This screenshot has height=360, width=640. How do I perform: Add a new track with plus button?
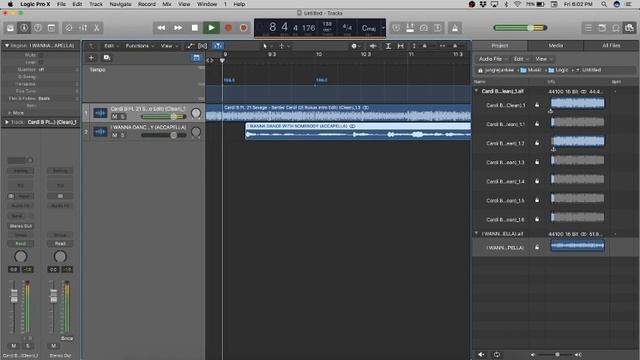click(x=91, y=58)
